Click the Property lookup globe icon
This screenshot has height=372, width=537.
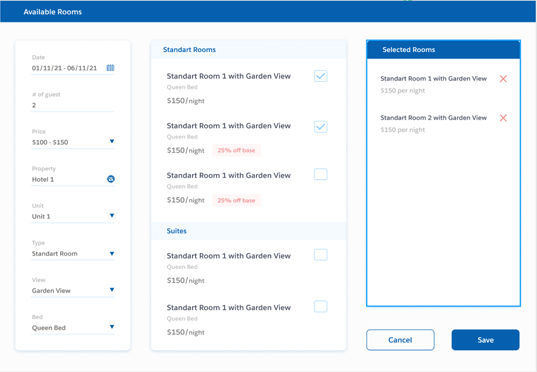(111, 179)
